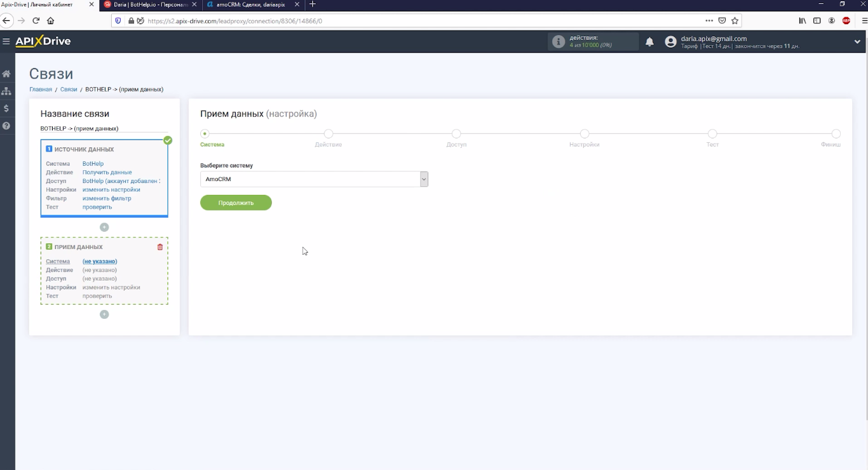
Task: Open BotHelp system link in source block
Action: (93, 164)
